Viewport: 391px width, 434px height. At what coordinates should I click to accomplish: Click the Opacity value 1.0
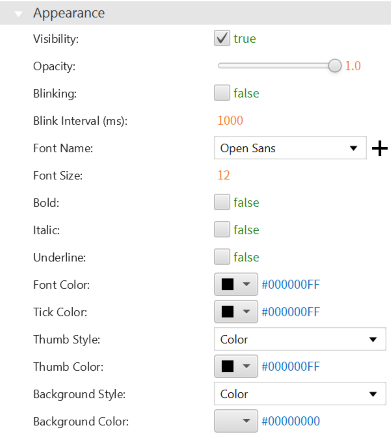[x=353, y=66]
